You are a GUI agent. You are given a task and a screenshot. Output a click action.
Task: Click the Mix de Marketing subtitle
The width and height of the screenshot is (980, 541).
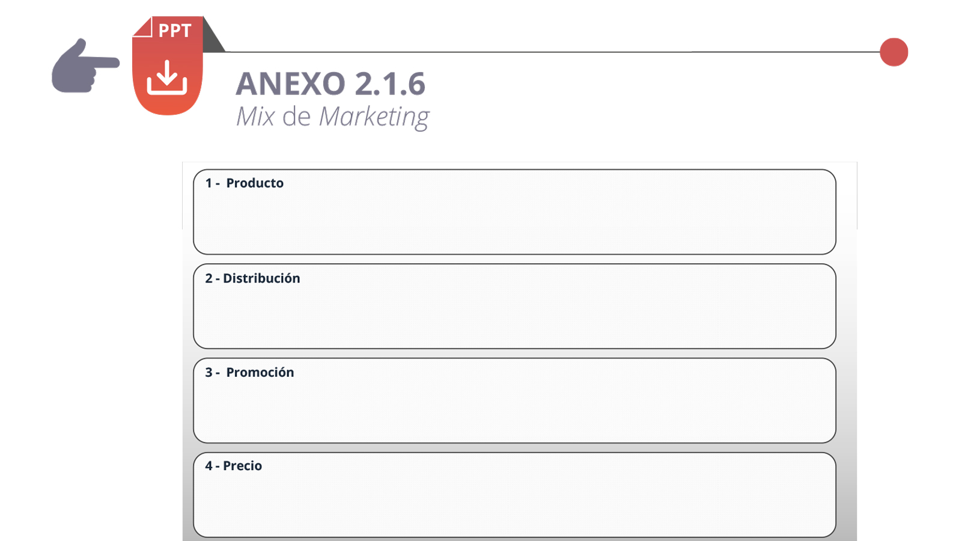pyautogui.click(x=332, y=117)
